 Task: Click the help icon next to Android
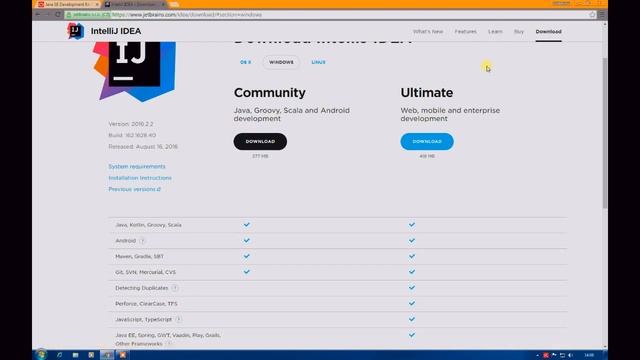[x=142, y=241]
